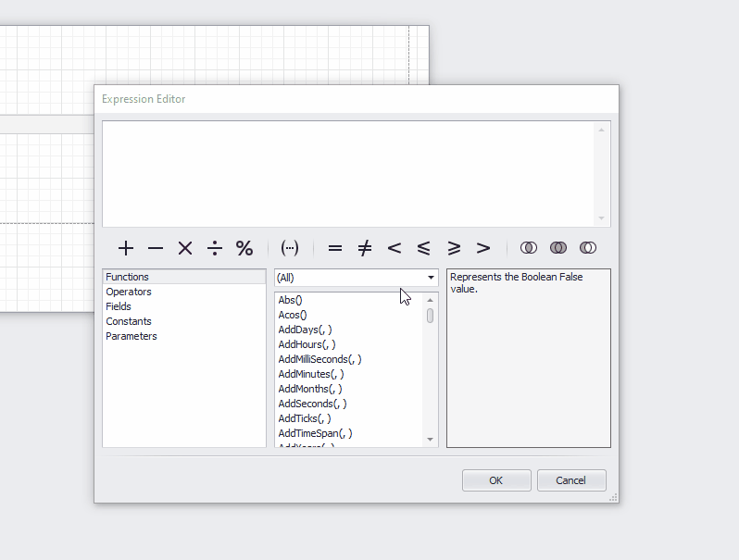Screen dimensions: 739x560
Task: Insert the not-equal operator
Action: pos(365,248)
